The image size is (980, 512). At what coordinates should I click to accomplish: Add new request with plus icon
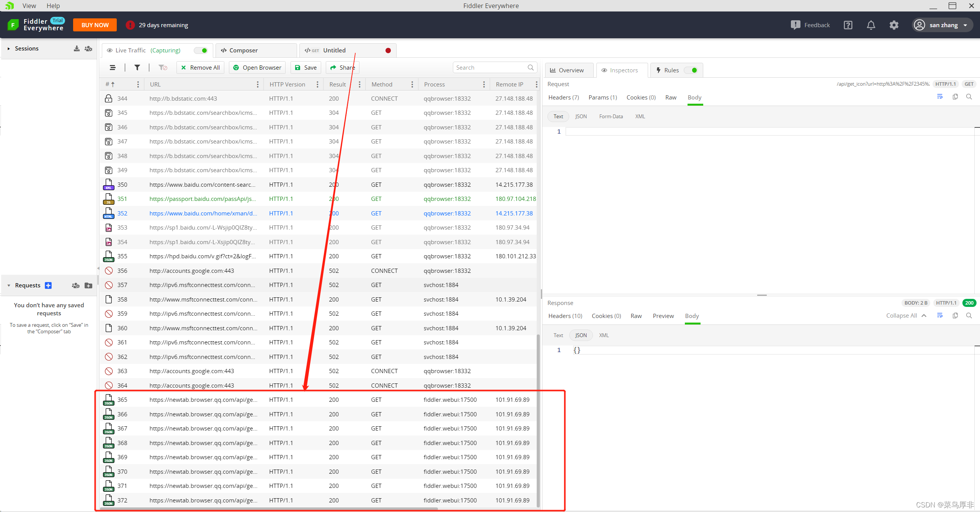48,285
